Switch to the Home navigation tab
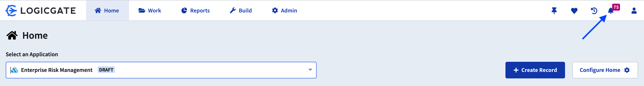Image resolution: width=644 pixels, height=86 pixels. [108, 10]
